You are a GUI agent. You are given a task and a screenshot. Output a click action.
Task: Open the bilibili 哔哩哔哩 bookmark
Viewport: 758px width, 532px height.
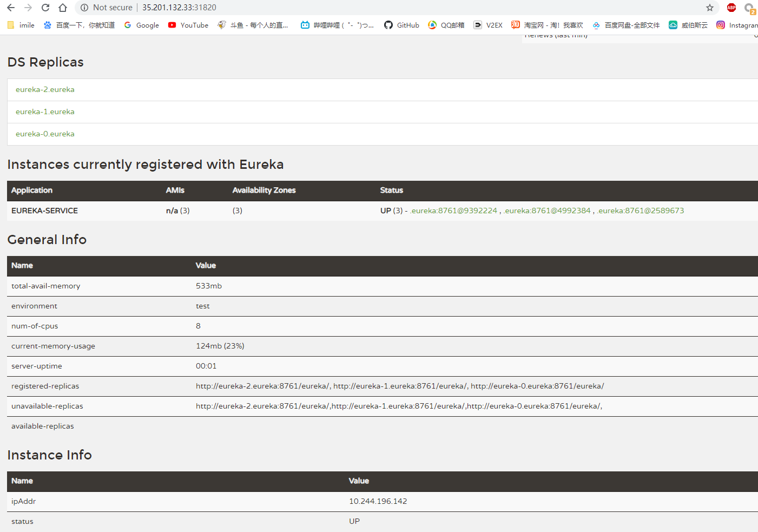coord(338,25)
